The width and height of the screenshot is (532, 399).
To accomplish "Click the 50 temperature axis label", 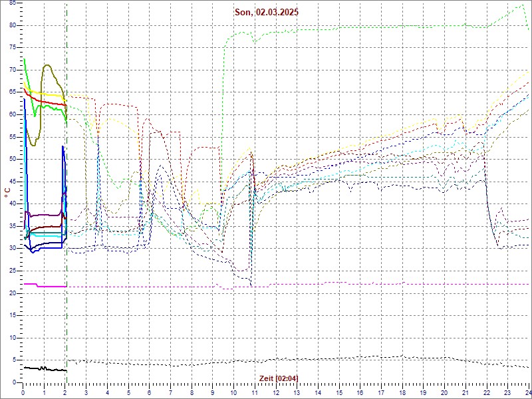I will [13, 159].
